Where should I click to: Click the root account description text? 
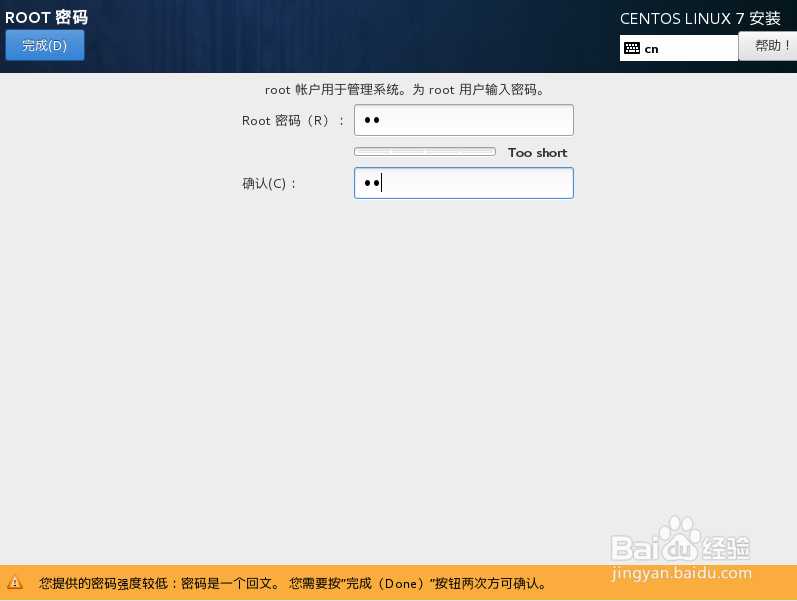405,90
